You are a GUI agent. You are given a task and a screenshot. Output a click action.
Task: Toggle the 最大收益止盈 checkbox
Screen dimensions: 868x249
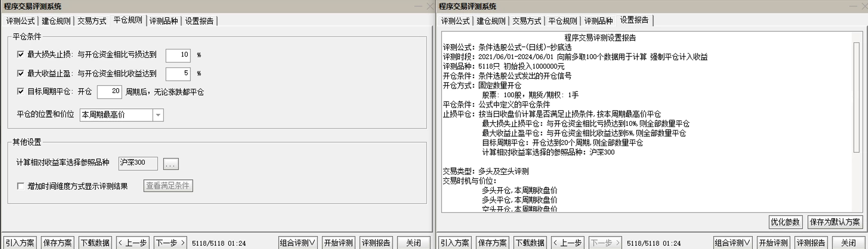[x=20, y=74]
